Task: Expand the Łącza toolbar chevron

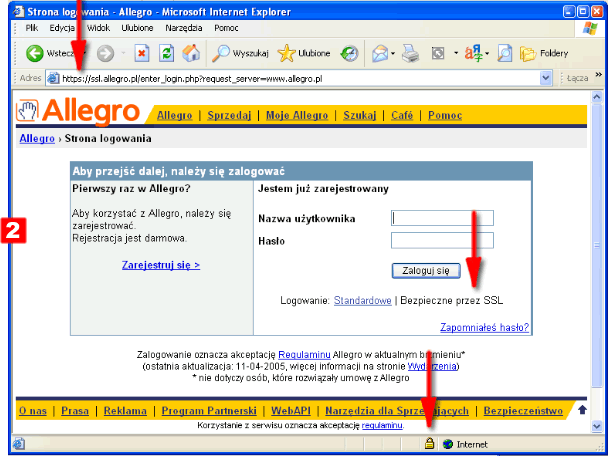Action: click(598, 75)
